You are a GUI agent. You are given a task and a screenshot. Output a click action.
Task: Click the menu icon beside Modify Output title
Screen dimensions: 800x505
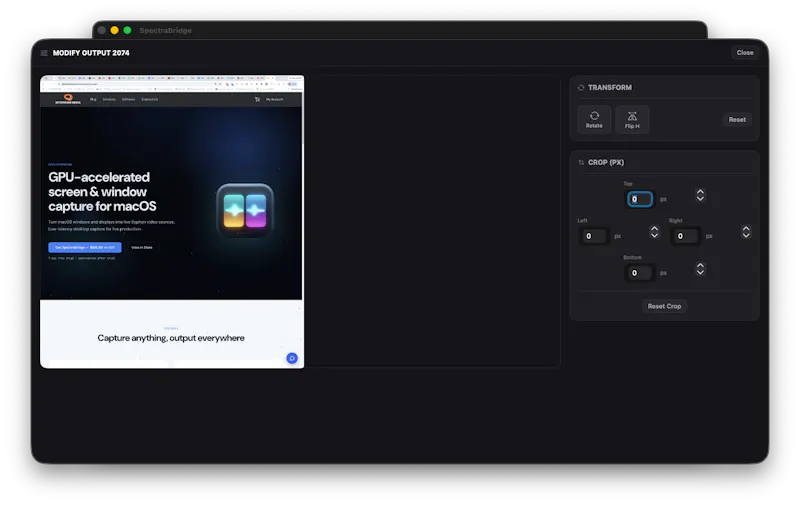44,53
